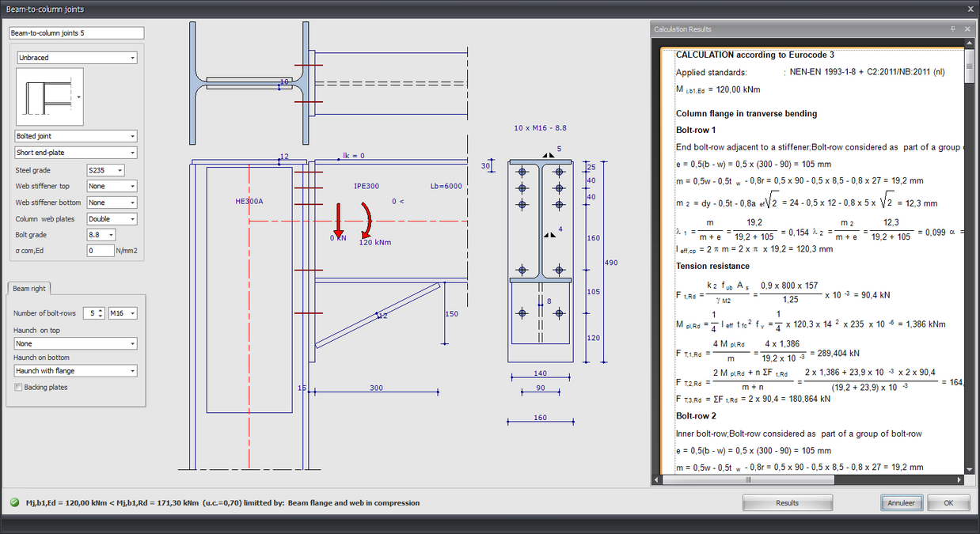This screenshot has width=980, height=534.
Task: Click the Annuleer button
Action: (902, 502)
